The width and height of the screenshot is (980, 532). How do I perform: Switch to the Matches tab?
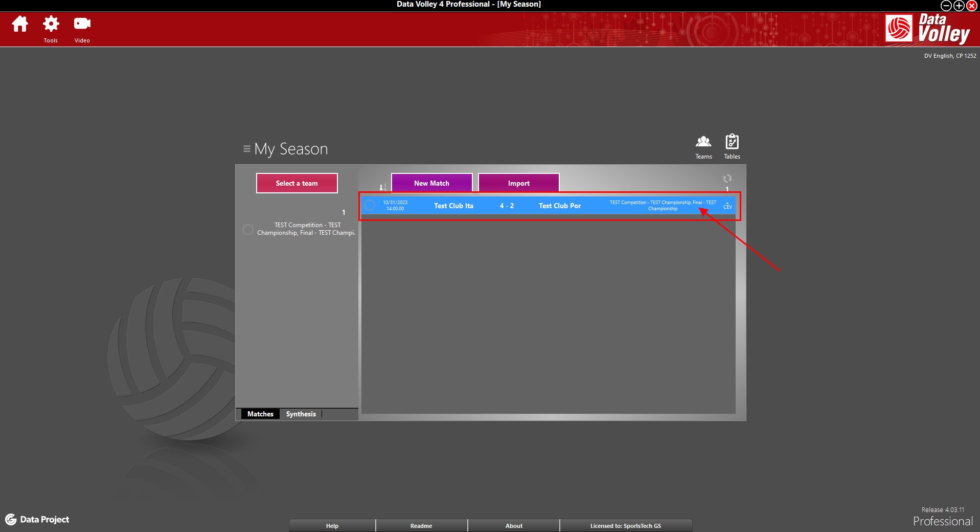pyautogui.click(x=260, y=414)
